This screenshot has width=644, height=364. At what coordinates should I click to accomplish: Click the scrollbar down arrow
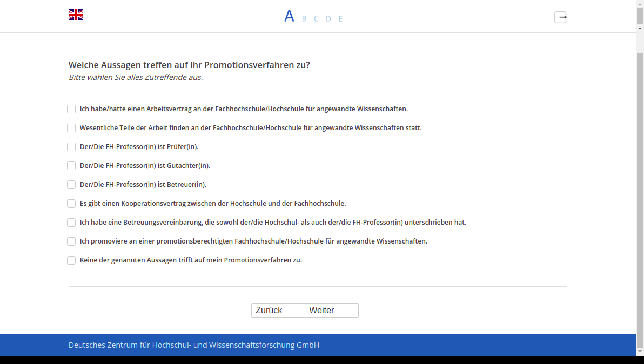(640, 352)
